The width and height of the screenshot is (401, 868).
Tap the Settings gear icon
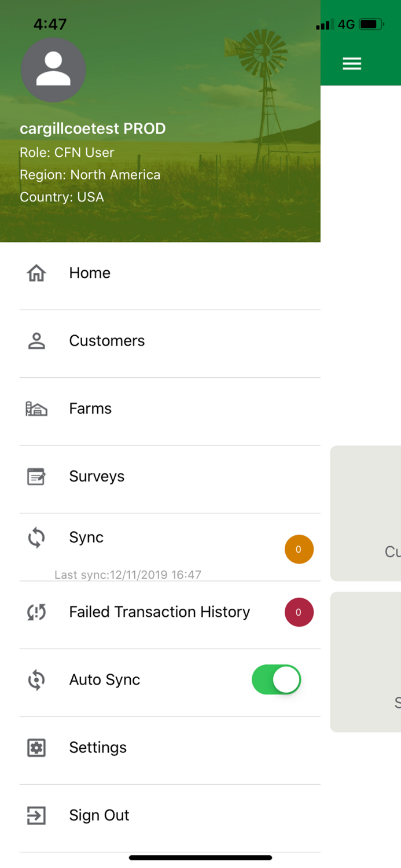coord(36,748)
